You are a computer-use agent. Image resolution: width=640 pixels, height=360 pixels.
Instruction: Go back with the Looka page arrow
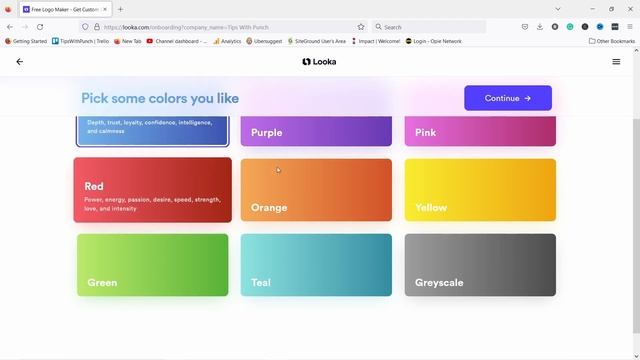coord(20,62)
